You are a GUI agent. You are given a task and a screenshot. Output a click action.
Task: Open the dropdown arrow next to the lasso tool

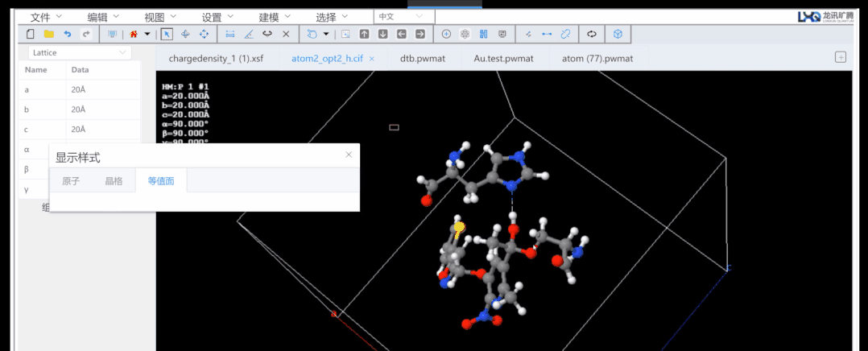coord(325,35)
